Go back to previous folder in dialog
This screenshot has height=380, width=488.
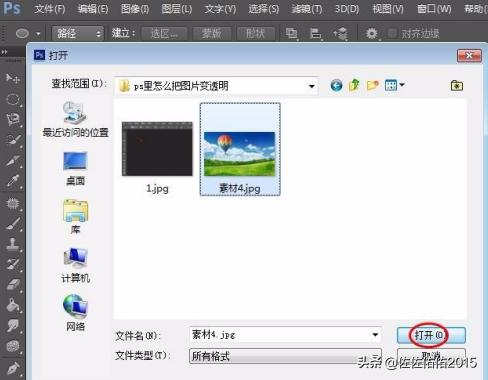tap(336, 86)
